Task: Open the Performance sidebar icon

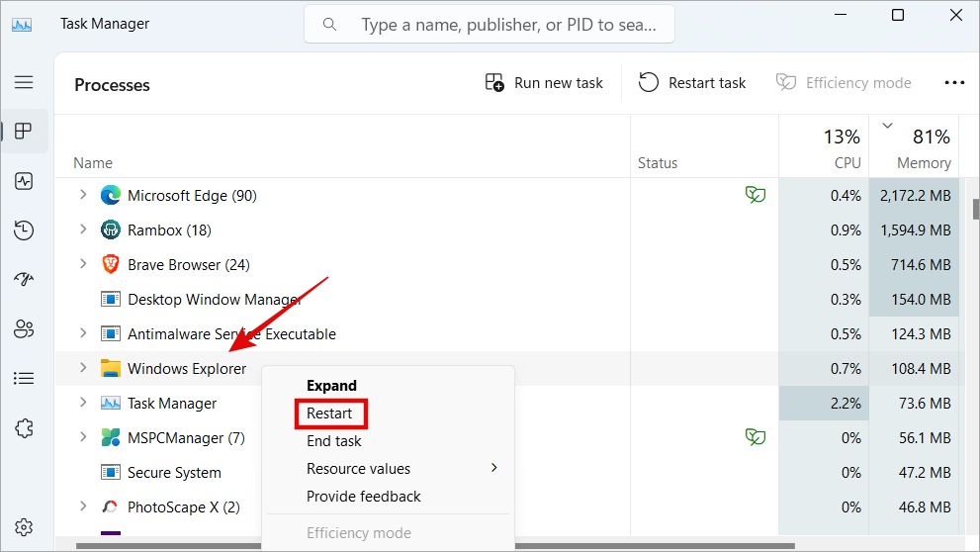Action: click(24, 181)
